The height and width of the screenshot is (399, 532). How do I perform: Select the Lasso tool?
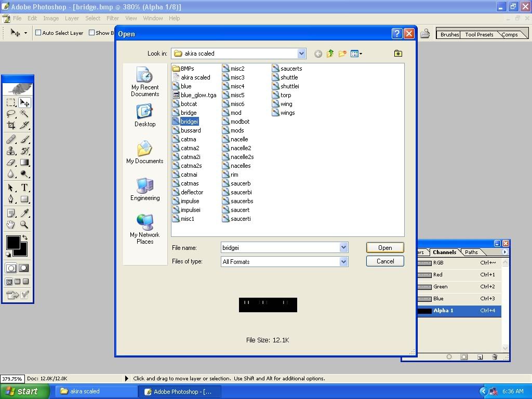(x=11, y=114)
